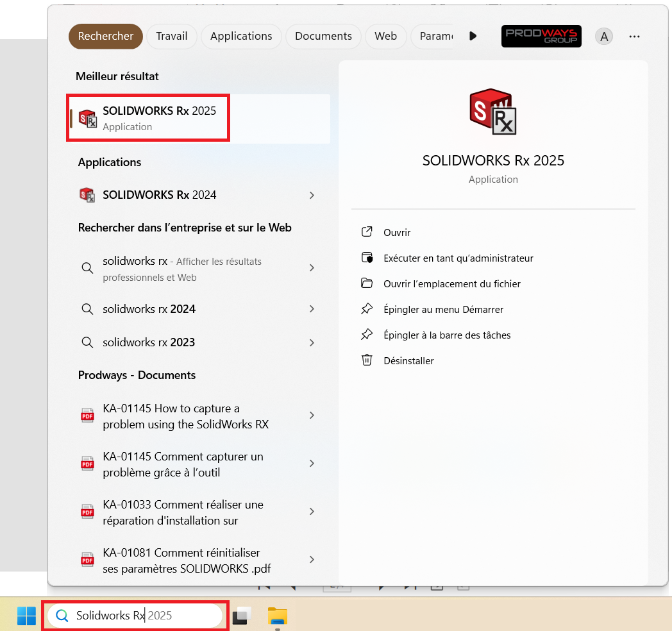This screenshot has width=672, height=631.
Task: Expand 'solidworks rx 2023' suggestion chevron
Action: 312,342
